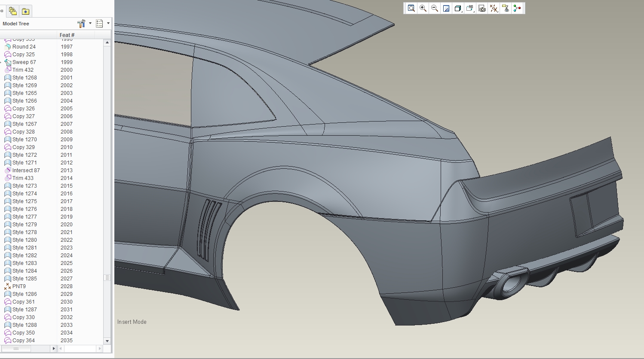Toggle Annotation Display icon

coord(506,8)
